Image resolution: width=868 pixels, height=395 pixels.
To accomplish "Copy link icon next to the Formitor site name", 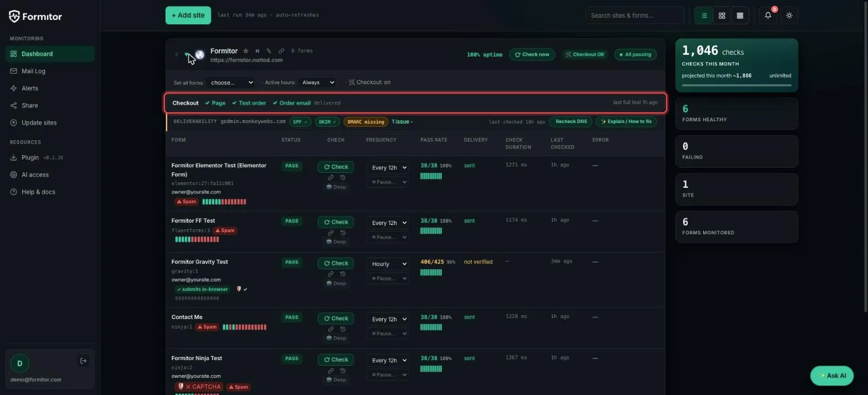I will coord(281,51).
